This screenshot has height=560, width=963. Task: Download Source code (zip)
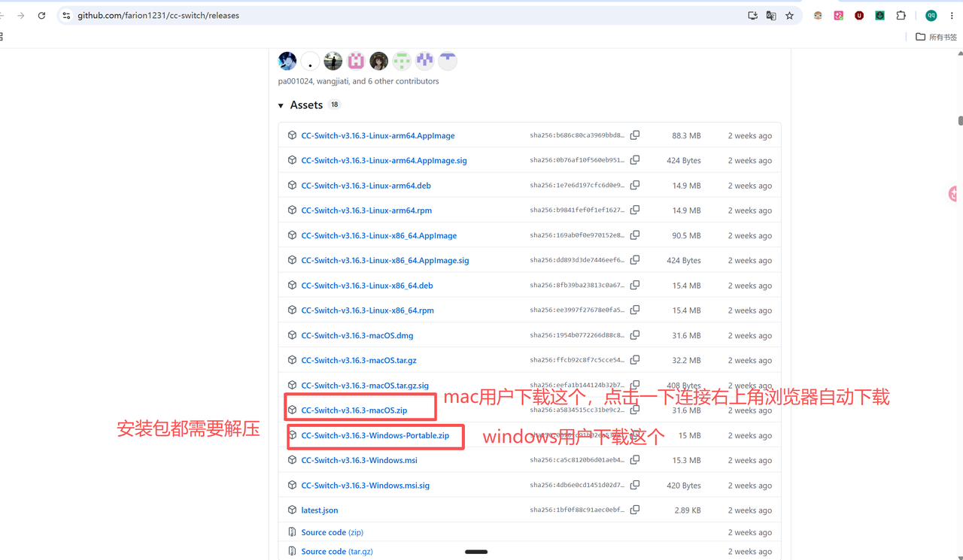pyautogui.click(x=332, y=532)
